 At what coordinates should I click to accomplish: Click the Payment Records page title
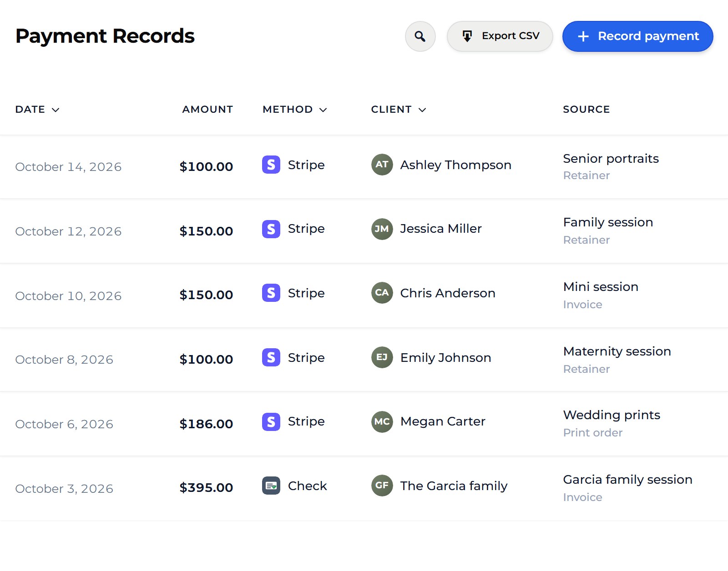[x=105, y=36]
